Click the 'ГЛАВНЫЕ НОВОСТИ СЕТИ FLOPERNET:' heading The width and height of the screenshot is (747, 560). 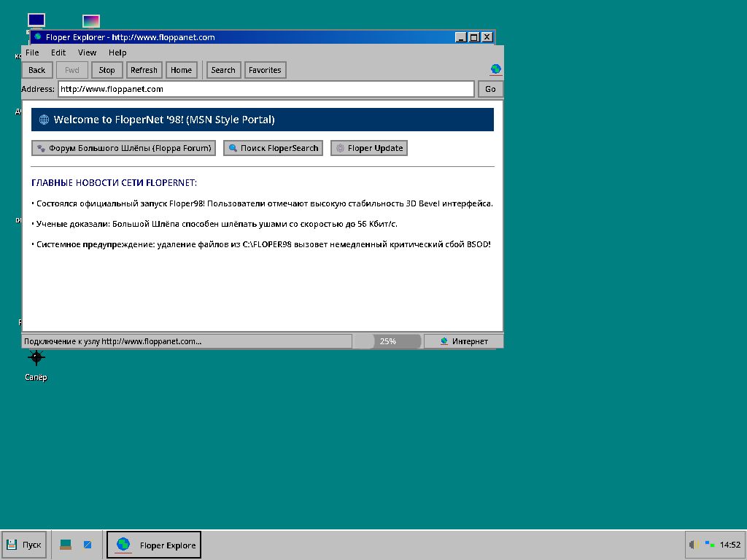115,183
